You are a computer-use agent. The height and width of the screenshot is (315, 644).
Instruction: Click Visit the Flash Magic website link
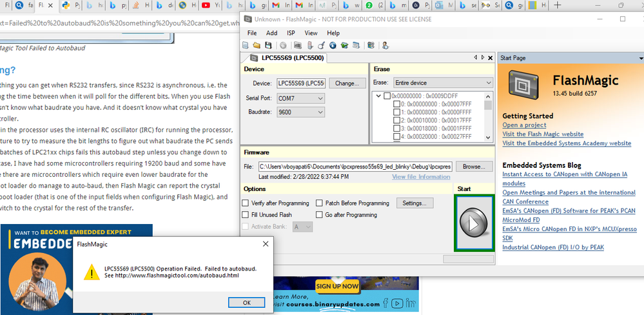coord(543,134)
